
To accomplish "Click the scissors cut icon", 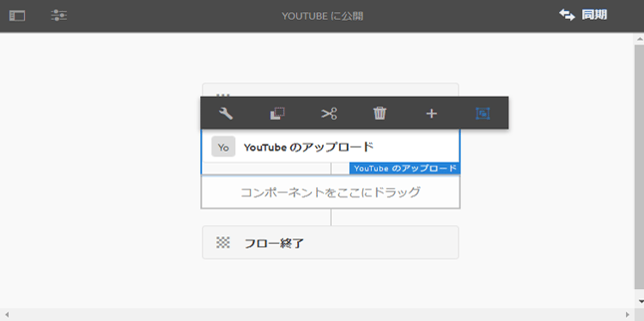I will (x=329, y=113).
